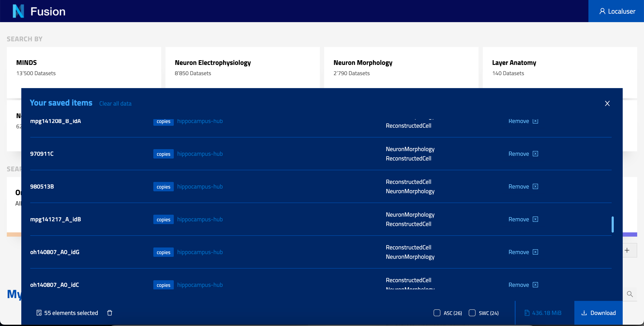644x326 pixels.
Task: Click the X box icon on 980513B row
Action: click(535, 187)
